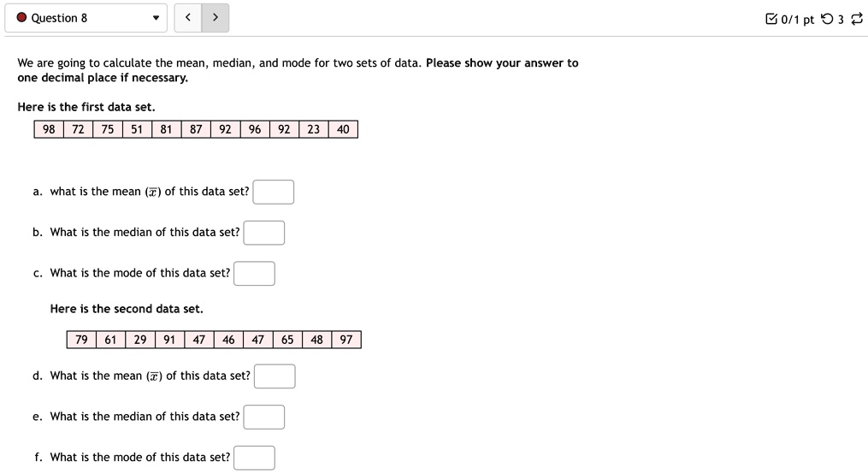
Task: Click the mode input box for part c
Action: pos(254,274)
